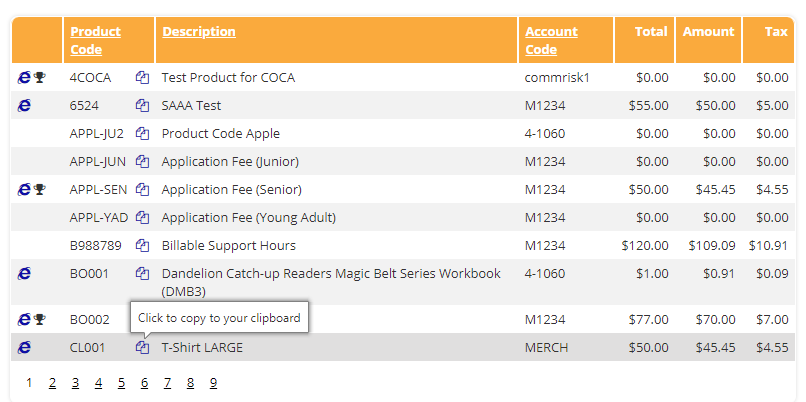This screenshot has width=806, height=402.
Task: Open page 5 in the pagination
Action: (121, 383)
